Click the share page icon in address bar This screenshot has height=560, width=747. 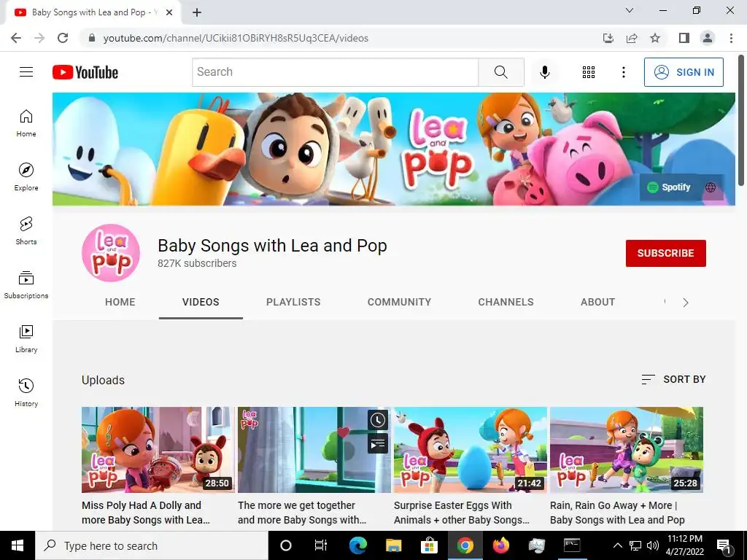pos(632,38)
